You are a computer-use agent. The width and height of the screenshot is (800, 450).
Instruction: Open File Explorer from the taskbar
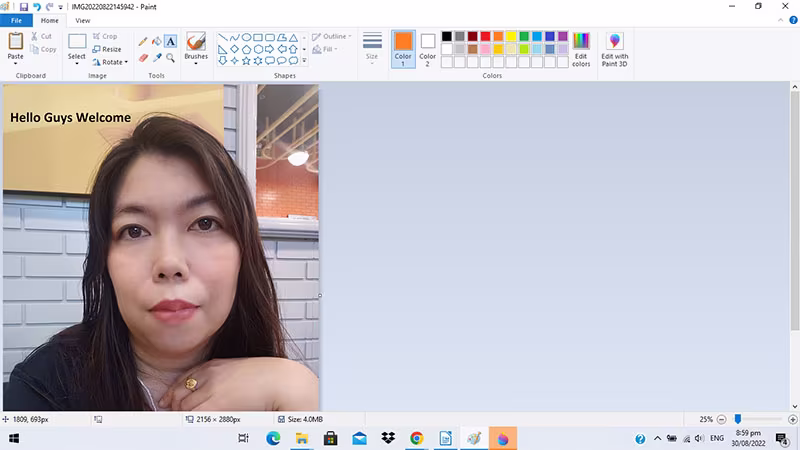302,438
